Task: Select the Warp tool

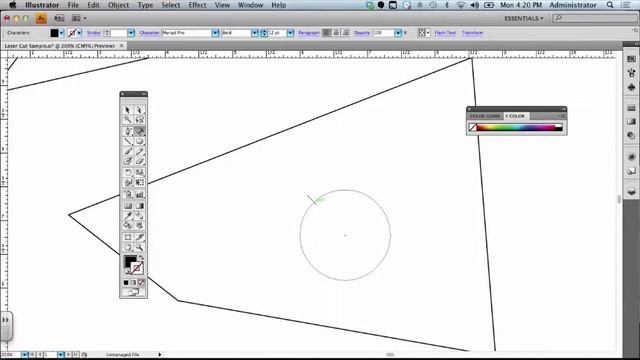Action: coord(128,182)
